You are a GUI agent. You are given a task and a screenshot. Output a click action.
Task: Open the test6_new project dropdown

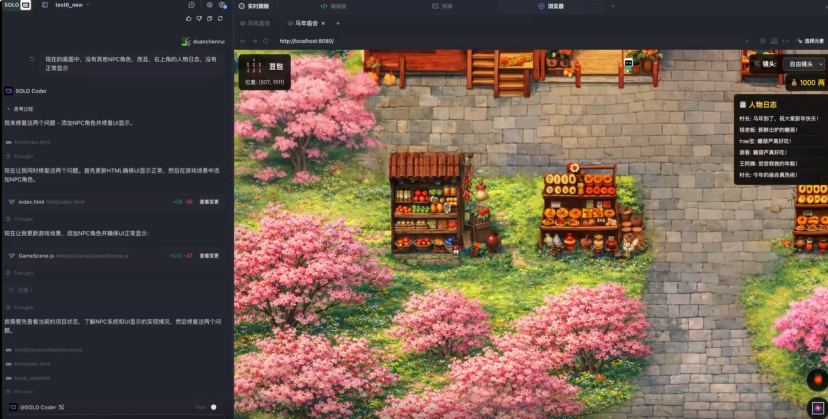(x=71, y=5)
